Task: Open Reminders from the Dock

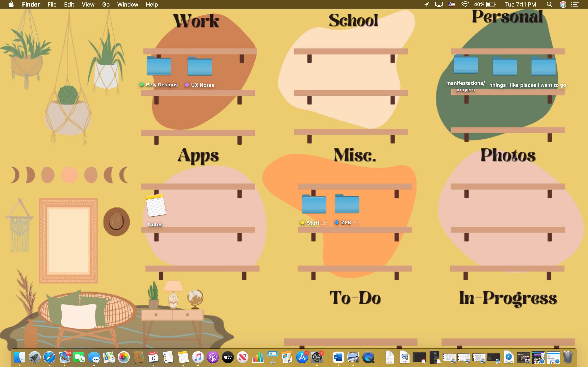Action: click(x=168, y=357)
